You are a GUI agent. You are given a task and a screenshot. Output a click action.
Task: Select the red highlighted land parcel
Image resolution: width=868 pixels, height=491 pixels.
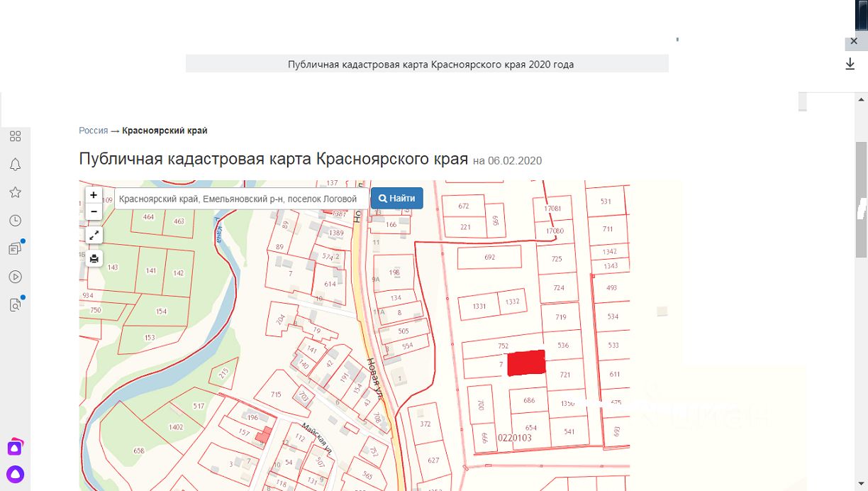click(526, 363)
